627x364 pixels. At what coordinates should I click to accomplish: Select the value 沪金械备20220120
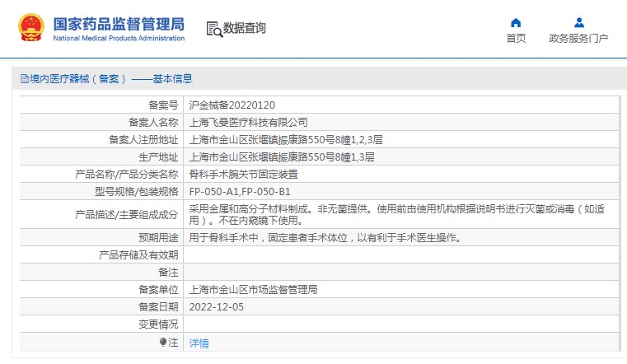232,105
